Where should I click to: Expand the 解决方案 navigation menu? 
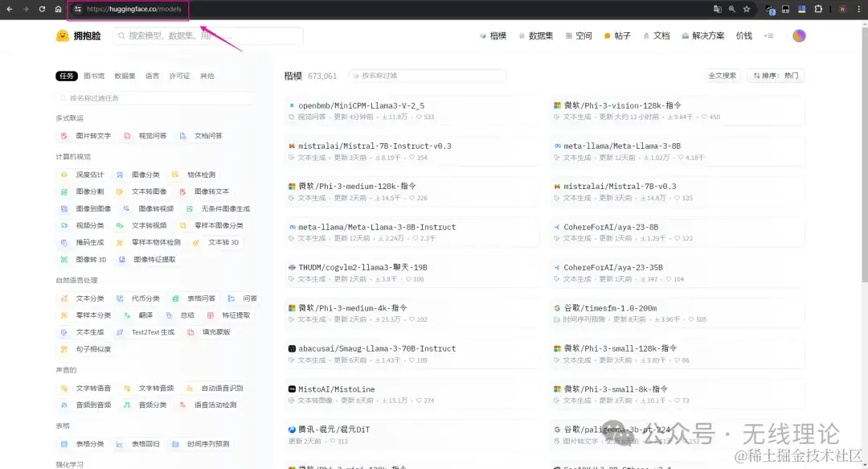(703, 36)
